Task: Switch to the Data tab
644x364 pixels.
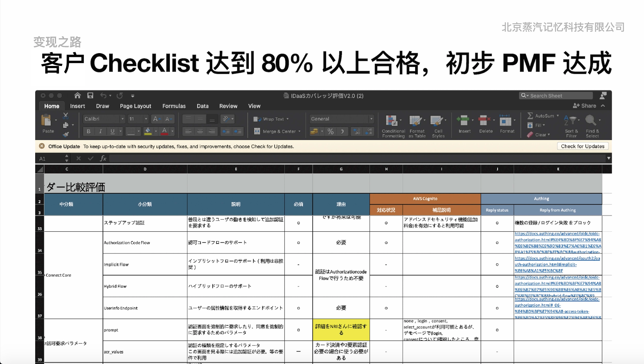Action: [203, 106]
